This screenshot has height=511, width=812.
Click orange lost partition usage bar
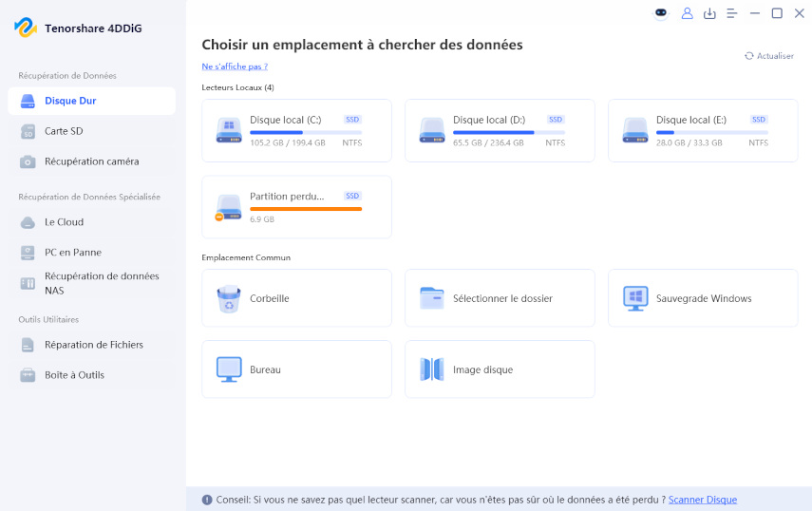tap(306, 209)
